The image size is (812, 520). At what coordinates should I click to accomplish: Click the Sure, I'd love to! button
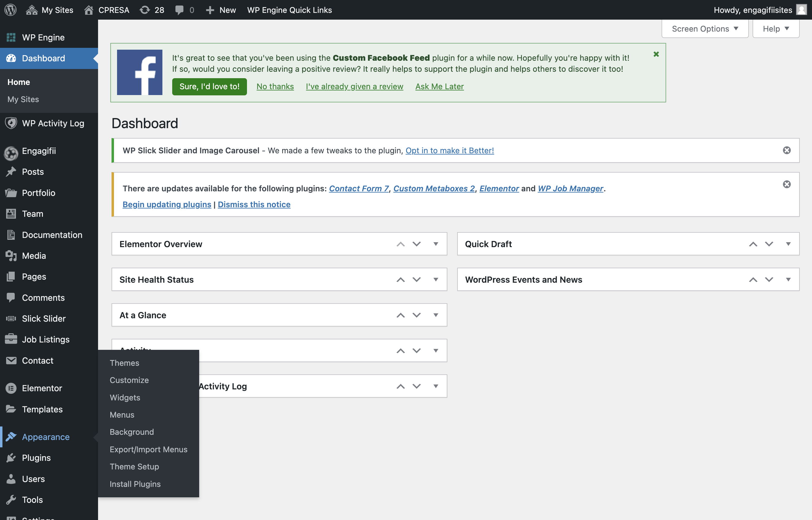click(x=210, y=86)
